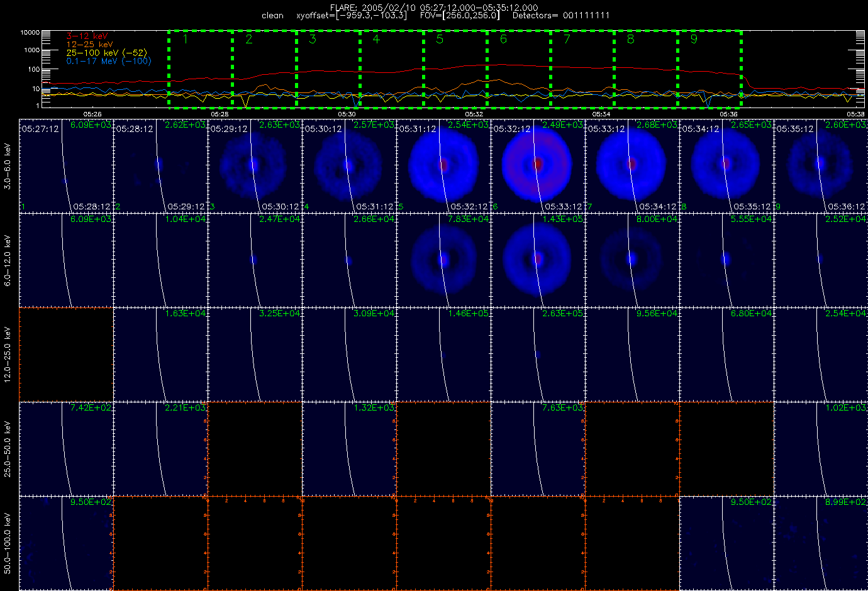Viewport: 868px width, 591px height.
Task: Click the '25.0-50.0 keV' row label
Action: coord(8,449)
